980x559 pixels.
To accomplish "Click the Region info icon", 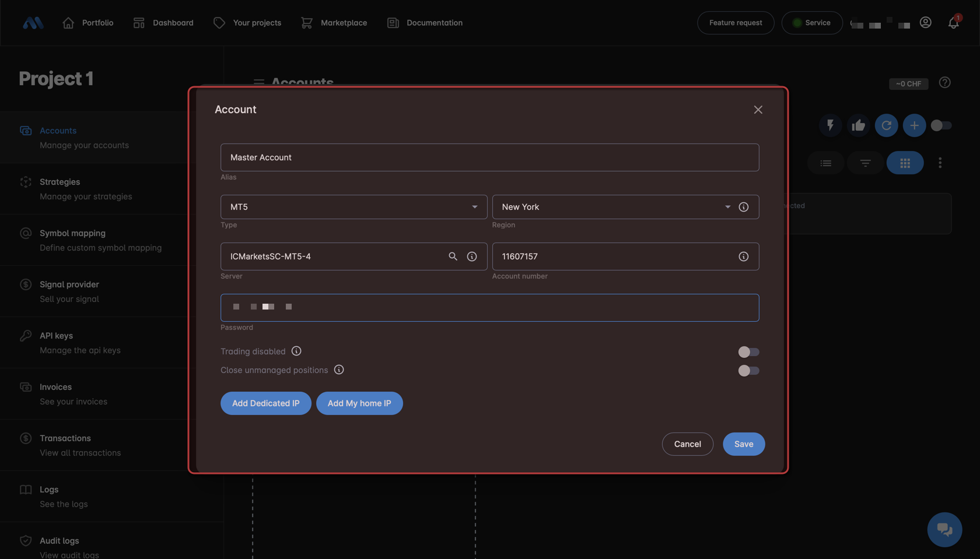I will 743,207.
